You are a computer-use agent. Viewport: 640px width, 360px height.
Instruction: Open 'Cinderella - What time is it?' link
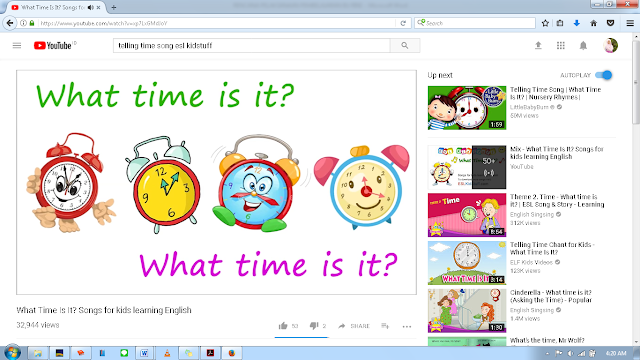(551, 296)
